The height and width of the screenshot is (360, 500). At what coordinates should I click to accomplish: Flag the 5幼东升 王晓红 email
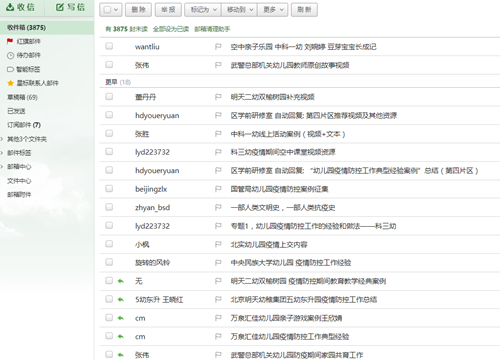tap(218, 300)
